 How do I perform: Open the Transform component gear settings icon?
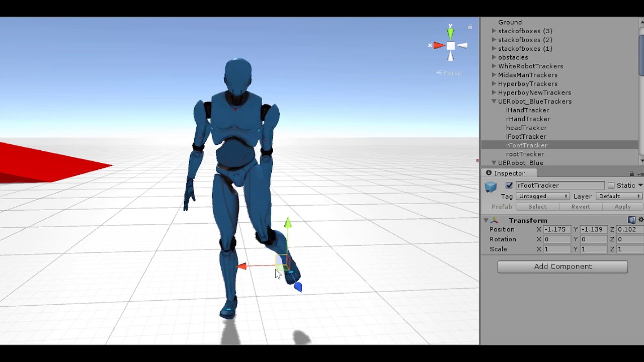coord(640,220)
